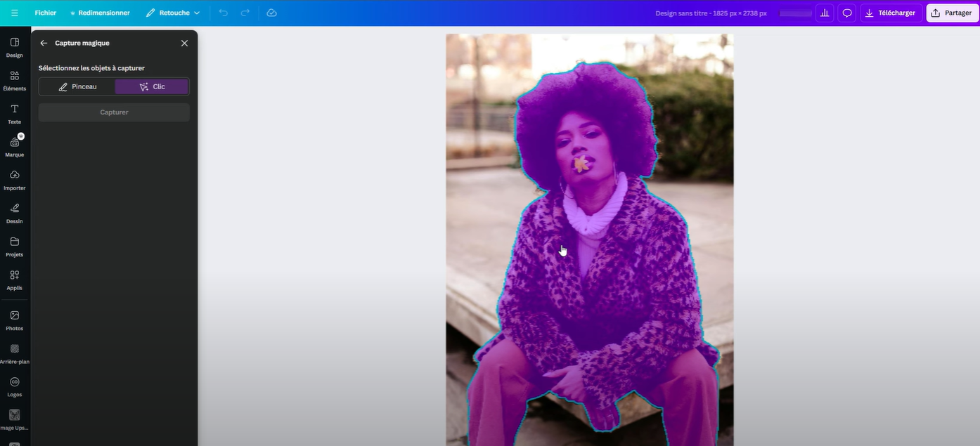980x446 pixels.
Task: Close the Capture magique panel
Action: tap(184, 43)
